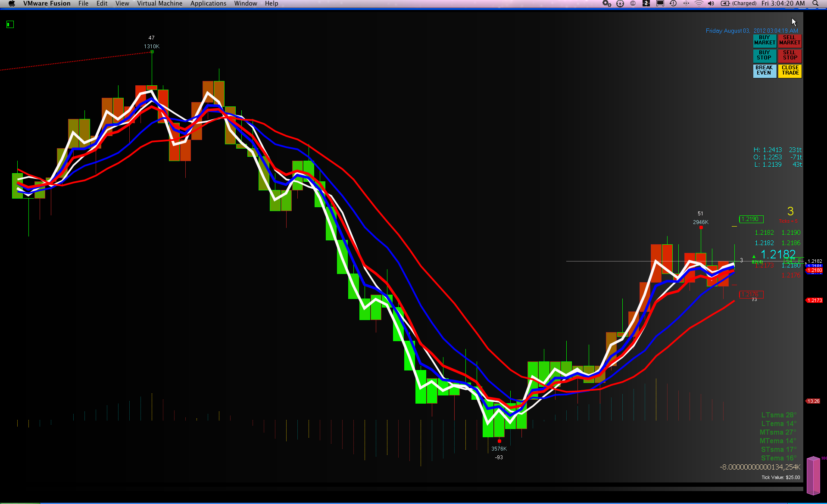Click the 1310K volume label at chart high
The width and height of the screenshot is (827, 504).
pos(152,47)
